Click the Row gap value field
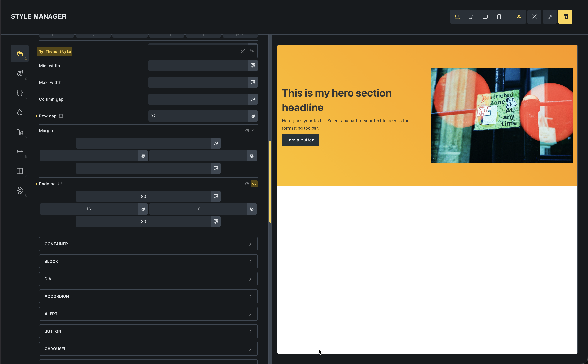 (x=198, y=116)
